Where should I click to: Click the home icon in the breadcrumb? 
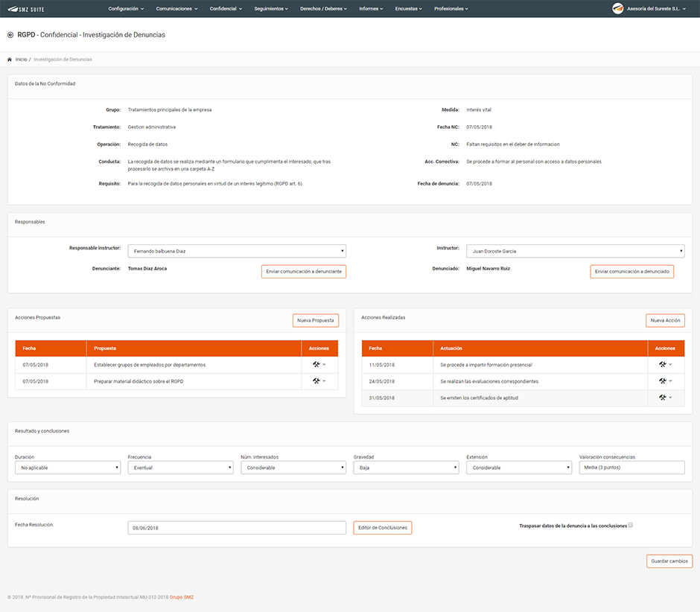(10, 60)
